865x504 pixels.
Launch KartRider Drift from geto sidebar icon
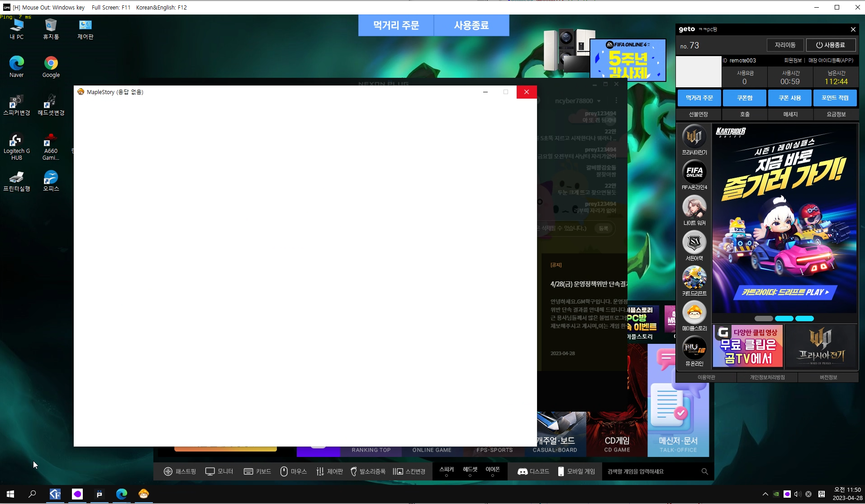[x=694, y=277]
